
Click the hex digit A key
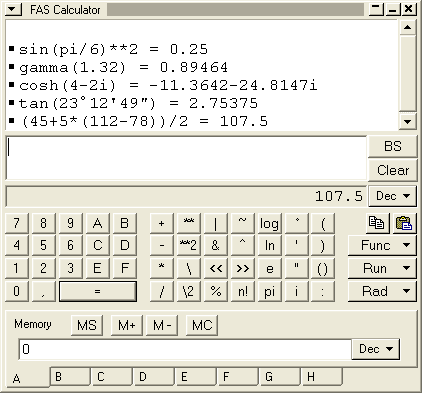tap(97, 223)
